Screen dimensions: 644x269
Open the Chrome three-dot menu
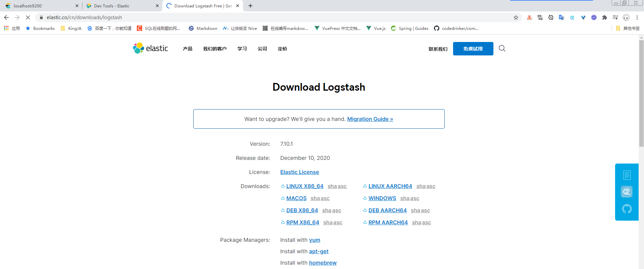[637, 17]
